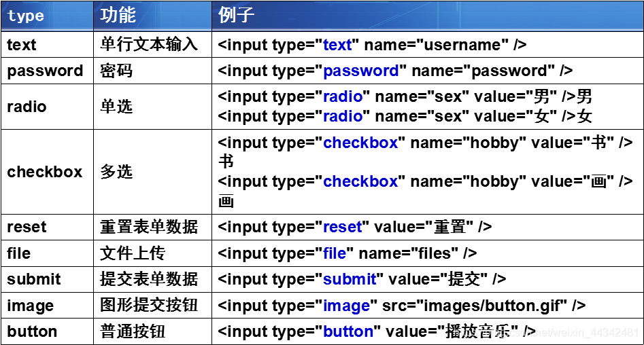644x345 pixels.
Task: Click the radio example line with value="男"
Action: 405,97
